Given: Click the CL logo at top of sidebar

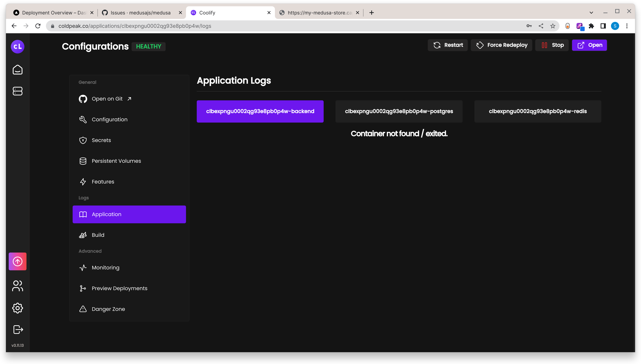Looking at the screenshot, I should click(17, 46).
